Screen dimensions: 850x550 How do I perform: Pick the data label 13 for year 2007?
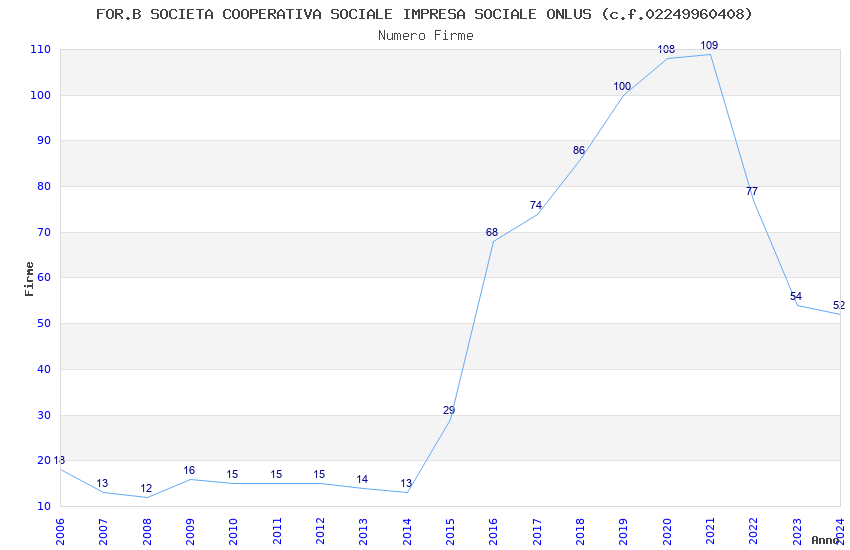coord(102,483)
